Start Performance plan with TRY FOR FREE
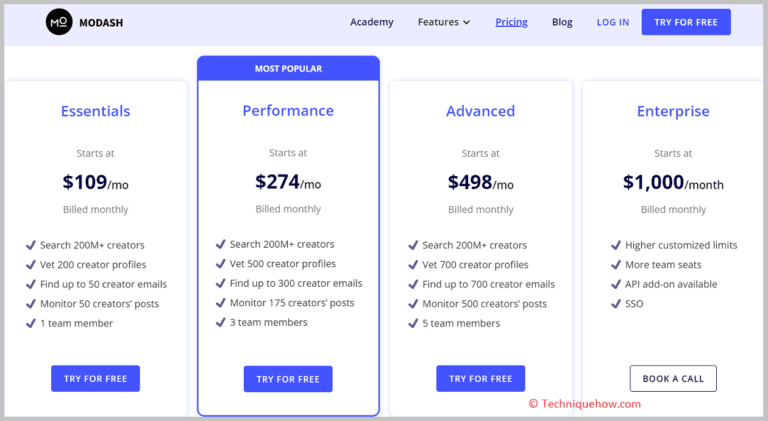The width and height of the screenshot is (768, 421). pos(288,379)
